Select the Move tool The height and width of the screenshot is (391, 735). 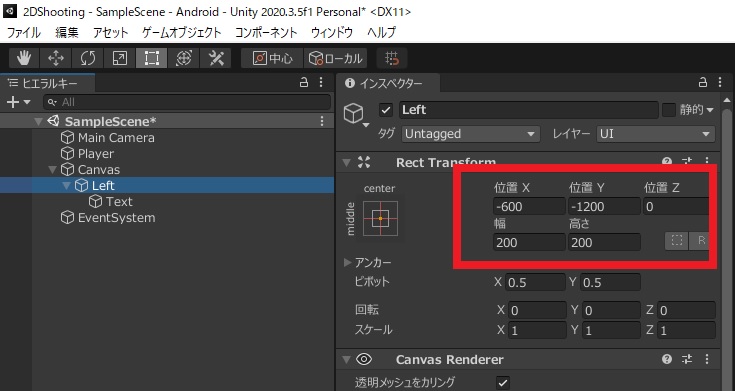click(56, 58)
